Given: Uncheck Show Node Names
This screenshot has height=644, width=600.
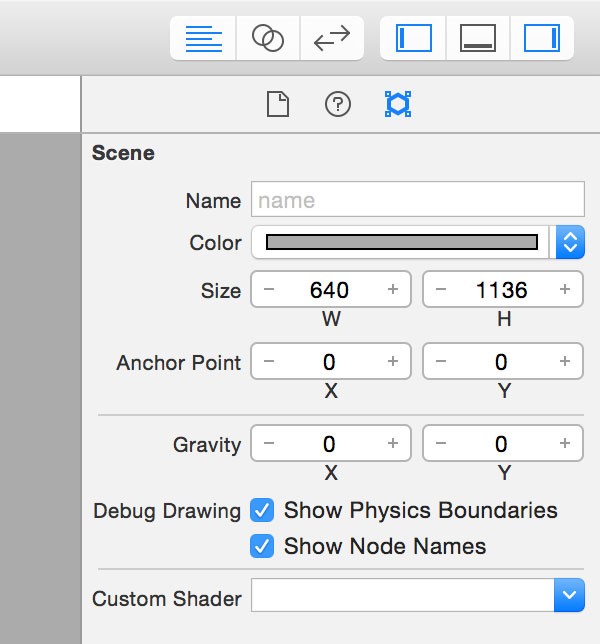Looking at the screenshot, I should coord(262,546).
